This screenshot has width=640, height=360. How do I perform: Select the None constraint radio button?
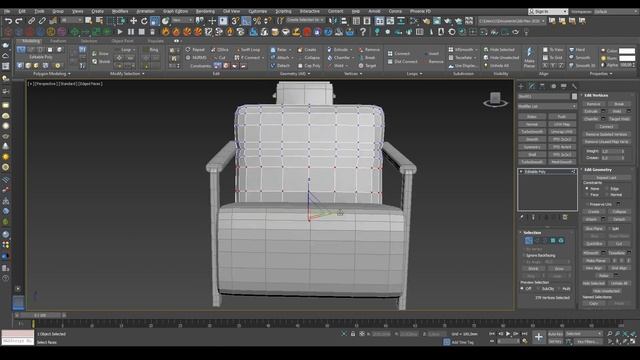tap(587, 189)
